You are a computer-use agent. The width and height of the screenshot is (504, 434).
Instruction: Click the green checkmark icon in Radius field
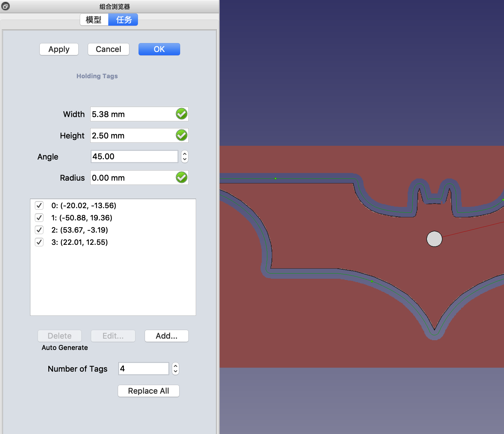click(181, 178)
